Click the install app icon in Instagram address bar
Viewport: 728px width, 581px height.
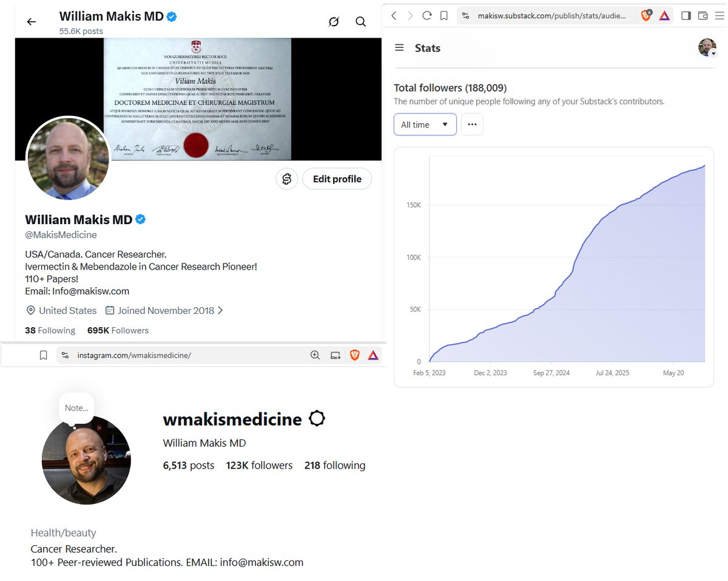tap(335, 355)
